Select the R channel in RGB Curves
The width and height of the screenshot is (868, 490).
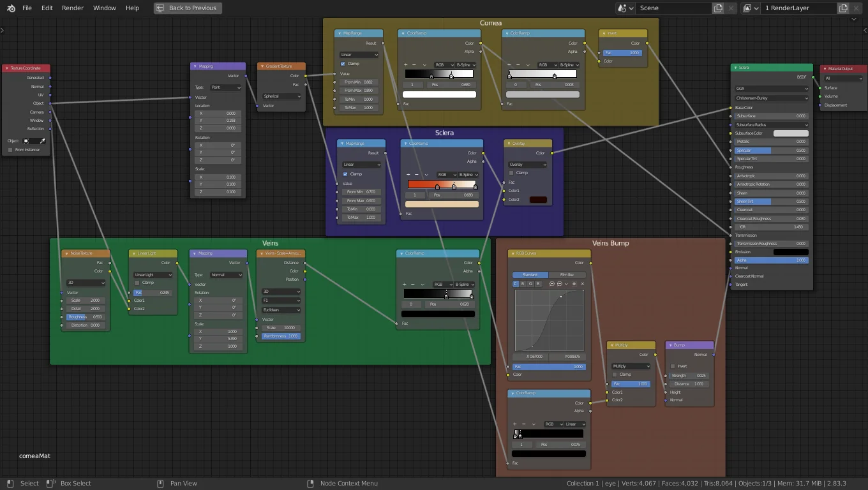pyautogui.click(x=523, y=283)
